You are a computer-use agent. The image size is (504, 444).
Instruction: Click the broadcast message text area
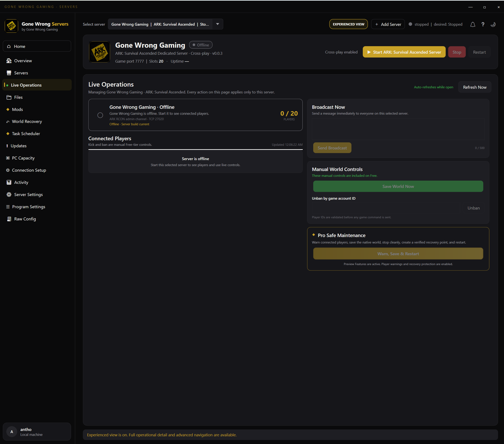pyautogui.click(x=398, y=129)
